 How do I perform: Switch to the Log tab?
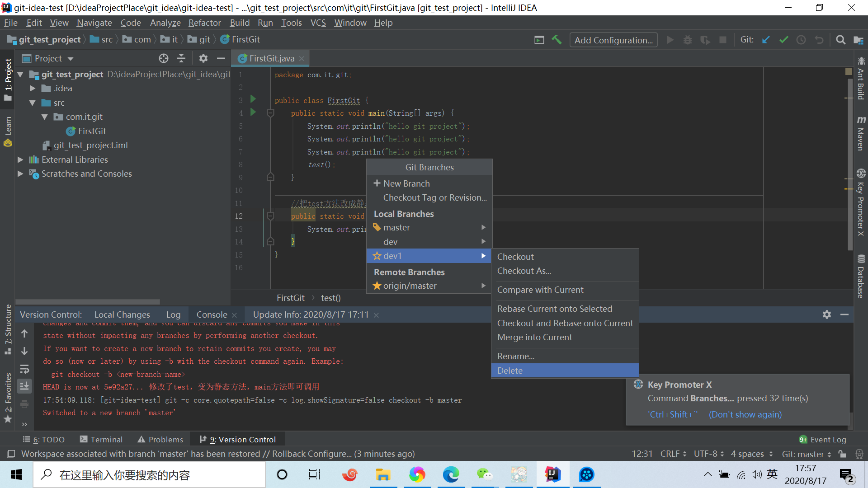[x=173, y=314]
